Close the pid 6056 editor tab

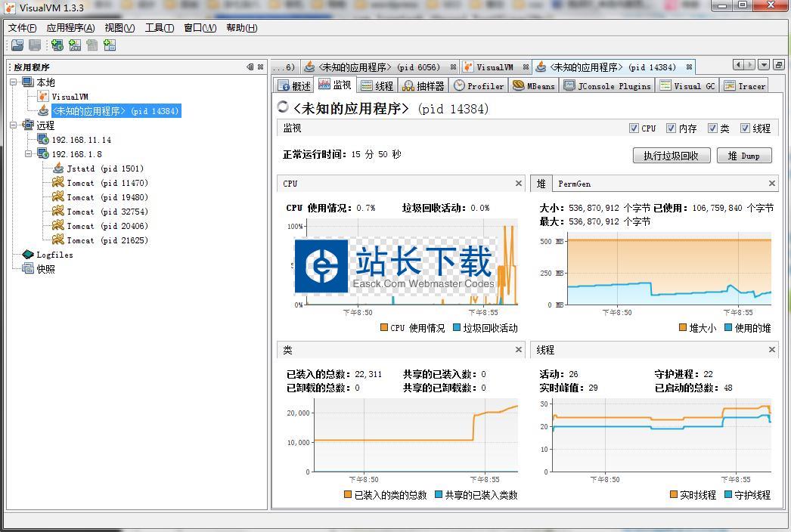(x=453, y=67)
